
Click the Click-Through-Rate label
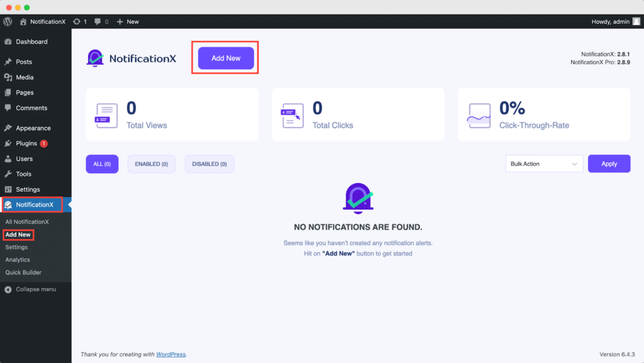pos(535,125)
